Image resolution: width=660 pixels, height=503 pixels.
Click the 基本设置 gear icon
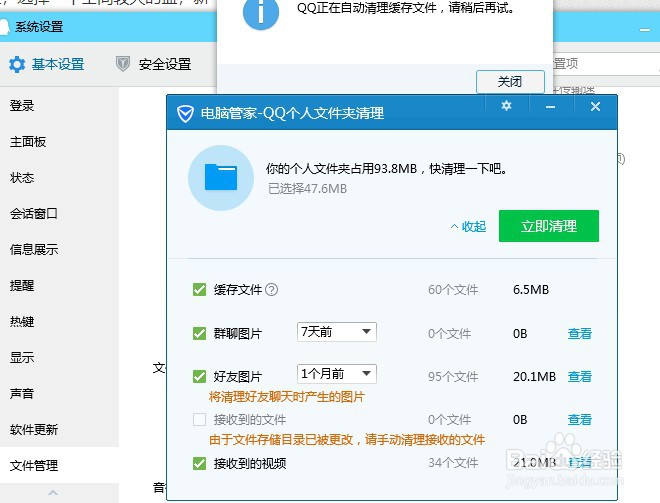coord(17,64)
